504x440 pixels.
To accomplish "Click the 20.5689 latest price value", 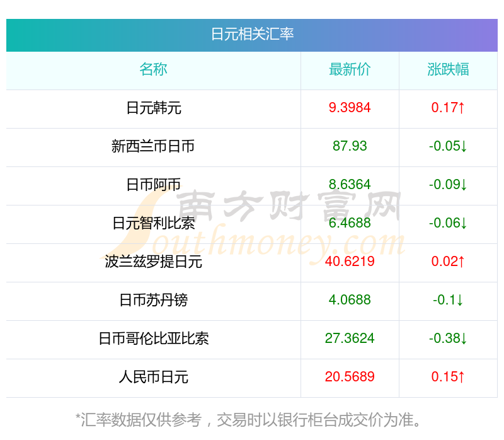I will 350,377.
